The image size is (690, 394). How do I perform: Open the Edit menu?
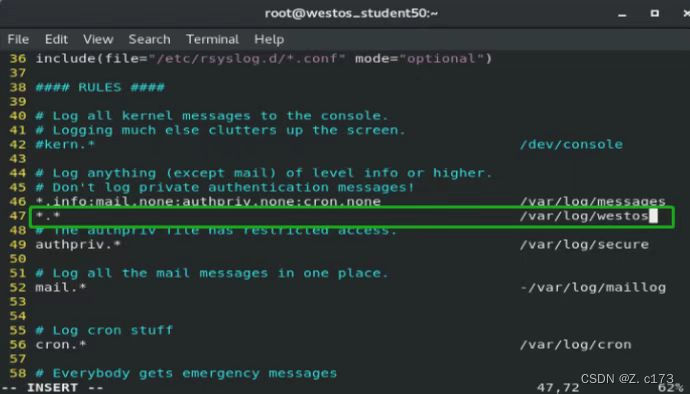point(56,39)
